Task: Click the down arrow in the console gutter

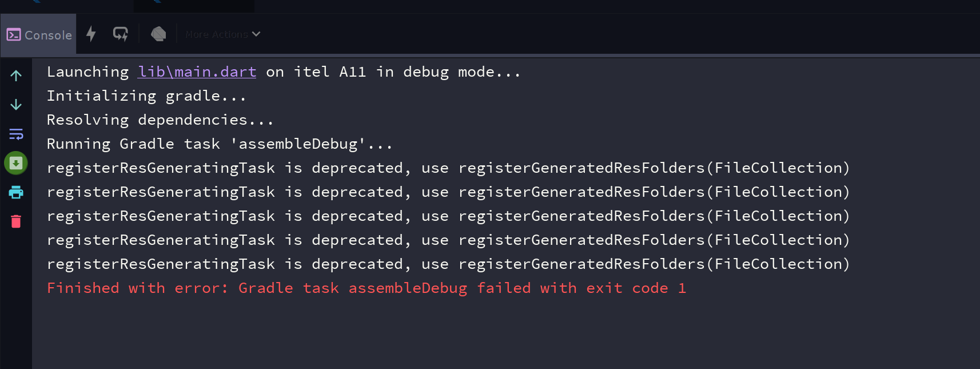Action: [16, 105]
